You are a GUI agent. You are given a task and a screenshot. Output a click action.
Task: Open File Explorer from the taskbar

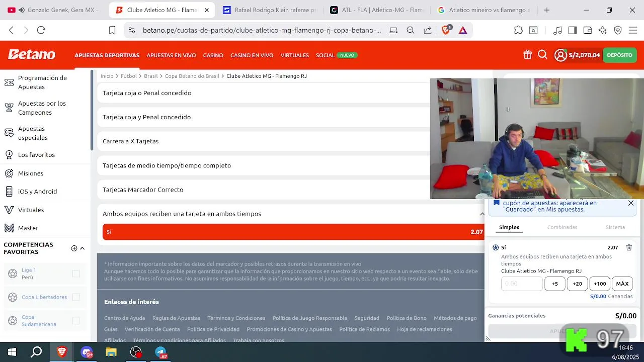coord(111,352)
